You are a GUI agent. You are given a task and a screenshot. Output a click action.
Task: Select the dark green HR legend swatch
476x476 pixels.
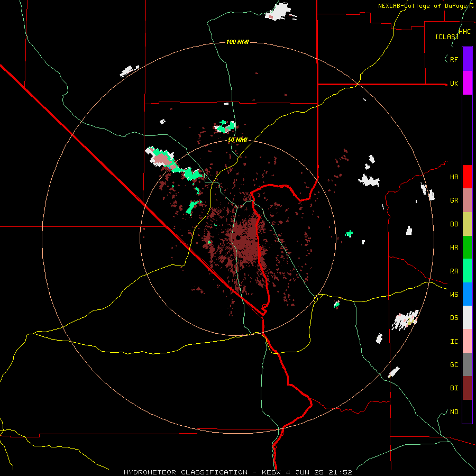[467, 248]
